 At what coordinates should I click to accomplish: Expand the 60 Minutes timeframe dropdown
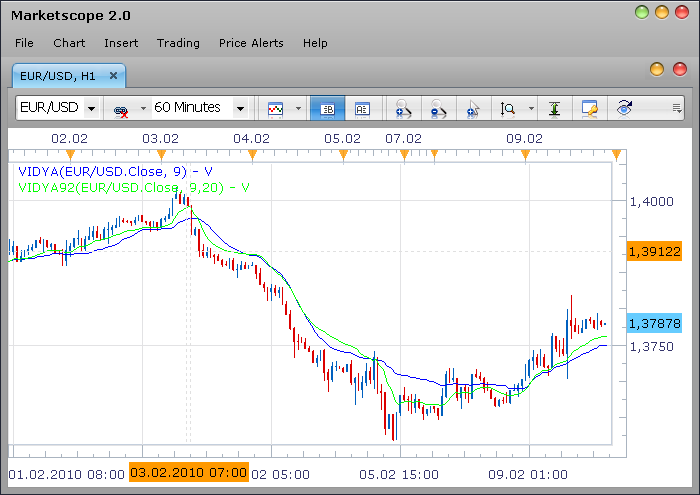(x=240, y=108)
